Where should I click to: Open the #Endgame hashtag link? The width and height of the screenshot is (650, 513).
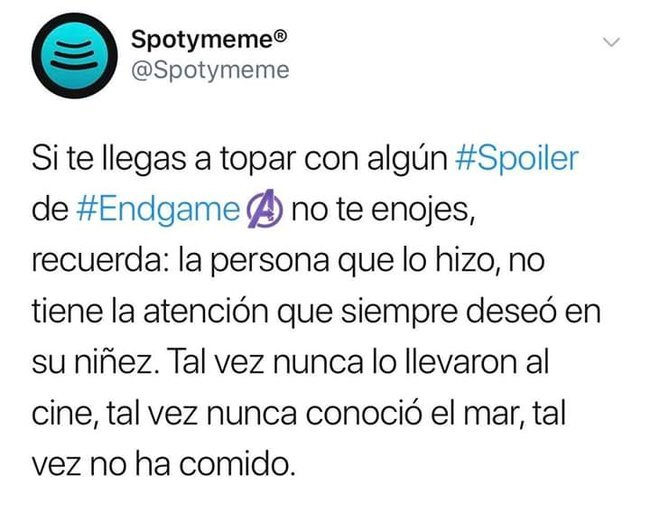(x=158, y=211)
